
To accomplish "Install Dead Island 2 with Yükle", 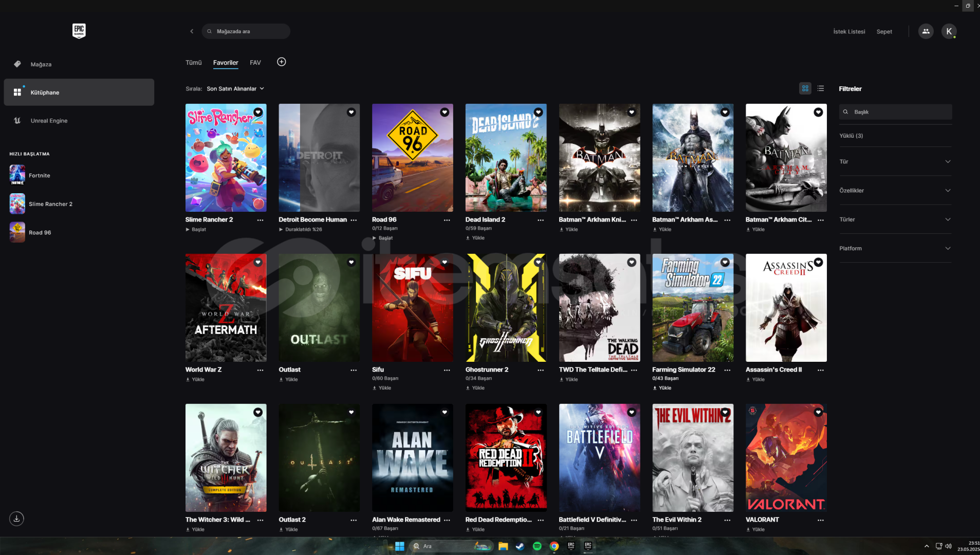I will [475, 238].
